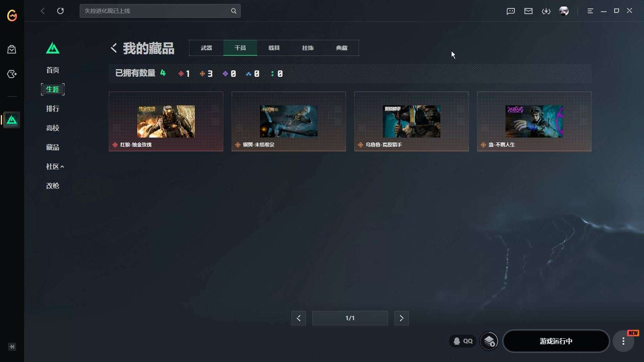Viewport: 644px width, 362px height.
Task: Switch to the 载具 tab
Action: point(274,48)
